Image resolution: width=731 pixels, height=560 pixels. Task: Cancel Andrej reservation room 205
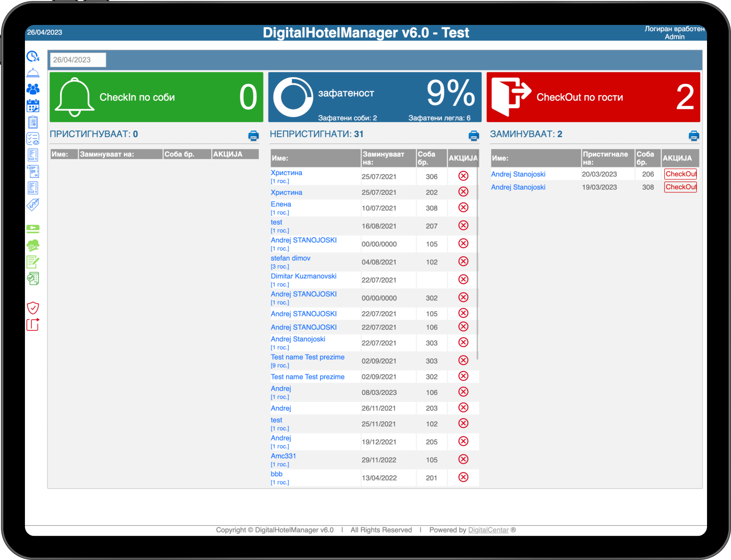pos(463,441)
